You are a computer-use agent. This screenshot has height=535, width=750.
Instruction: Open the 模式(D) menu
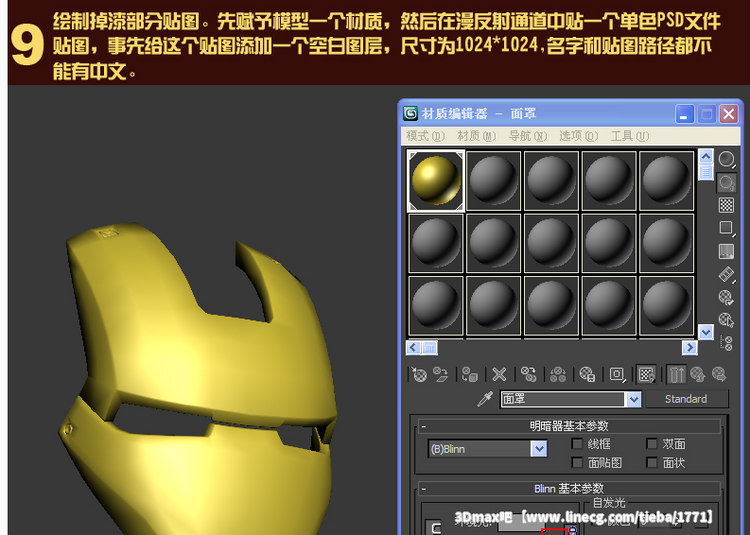pos(425,136)
